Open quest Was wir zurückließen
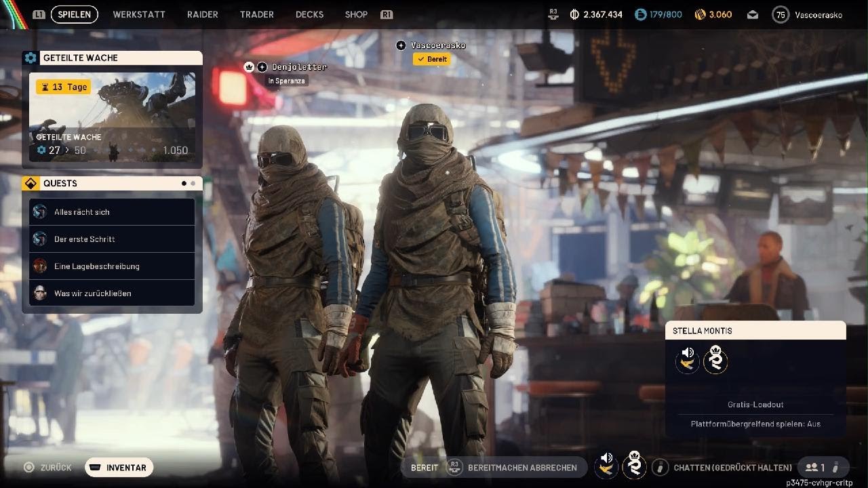Viewport: 868px width, 488px height. click(x=113, y=293)
